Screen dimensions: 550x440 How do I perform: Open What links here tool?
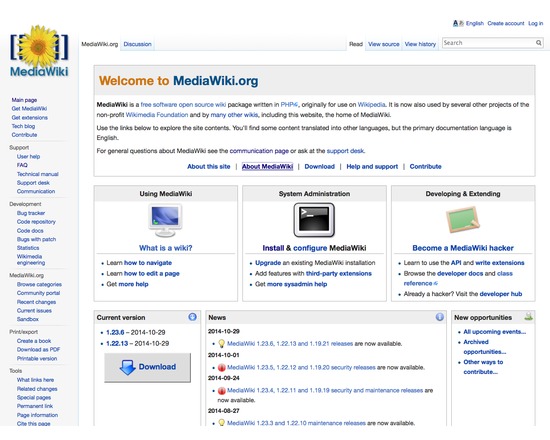pyautogui.click(x=35, y=380)
